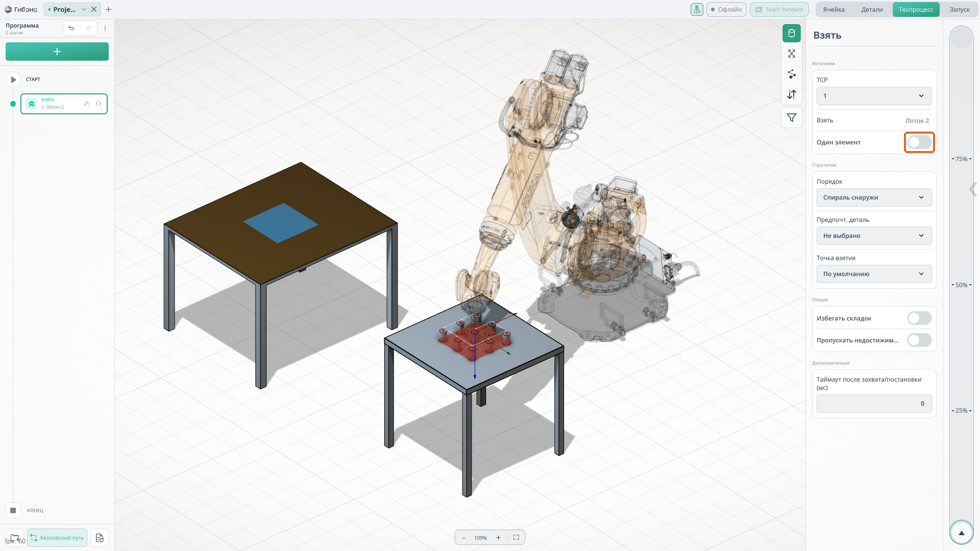Open the Точка взятия dropdown
The height and width of the screenshot is (551, 980).
coord(874,274)
